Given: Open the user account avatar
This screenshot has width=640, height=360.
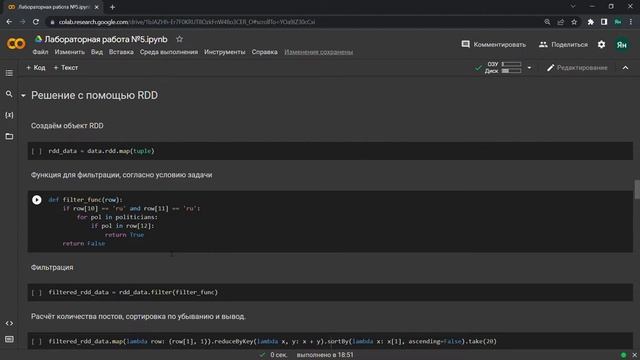Looking at the screenshot, I should point(622,44).
